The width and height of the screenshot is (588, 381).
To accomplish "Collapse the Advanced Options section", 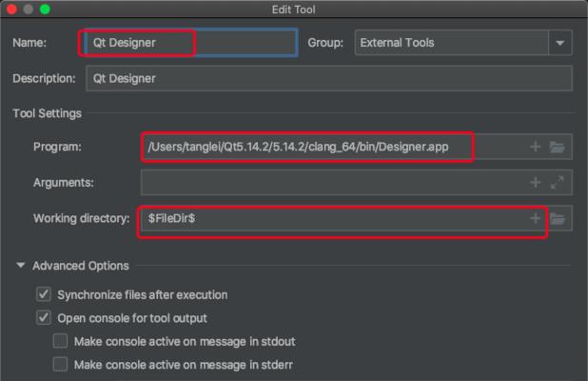I will [x=21, y=266].
